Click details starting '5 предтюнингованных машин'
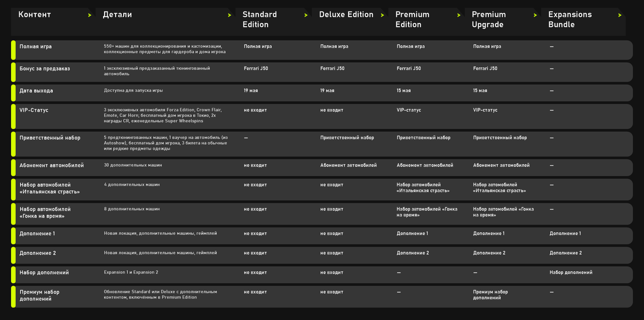The width and height of the screenshot is (644, 320). point(166,143)
